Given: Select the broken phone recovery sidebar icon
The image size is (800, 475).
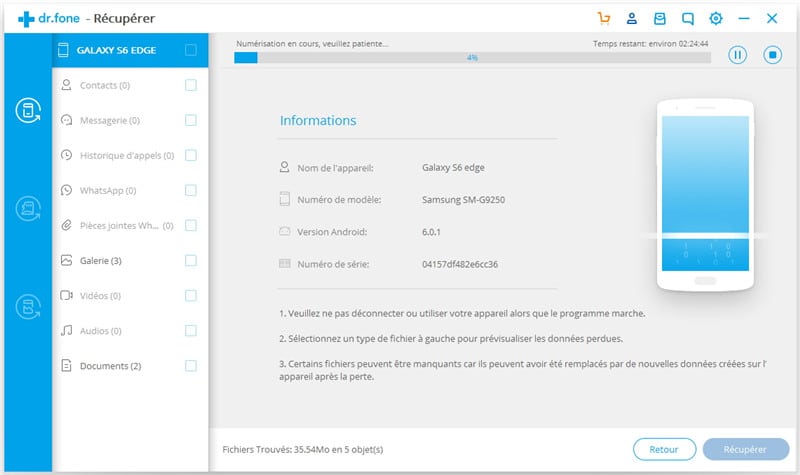Looking at the screenshot, I should [x=26, y=305].
